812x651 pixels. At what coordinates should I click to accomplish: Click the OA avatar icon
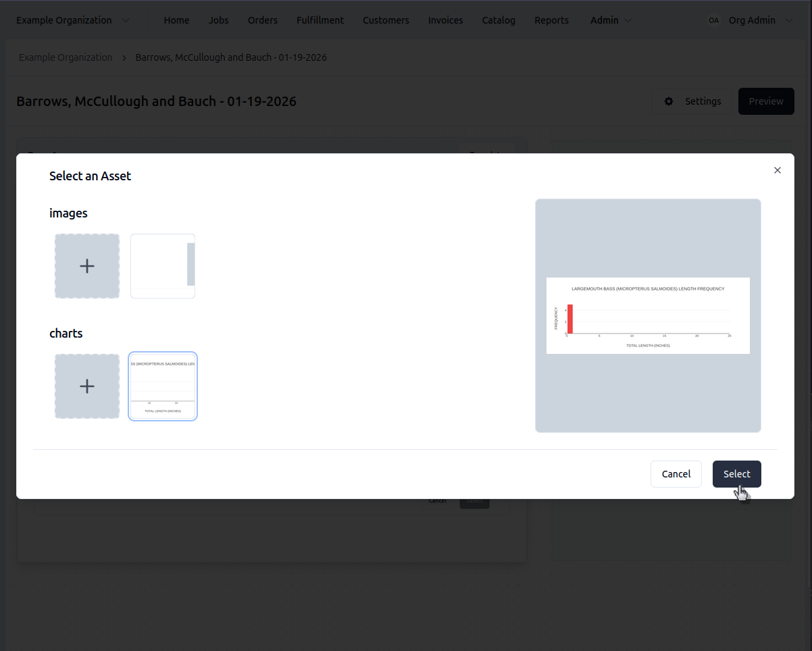tap(713, 20)
